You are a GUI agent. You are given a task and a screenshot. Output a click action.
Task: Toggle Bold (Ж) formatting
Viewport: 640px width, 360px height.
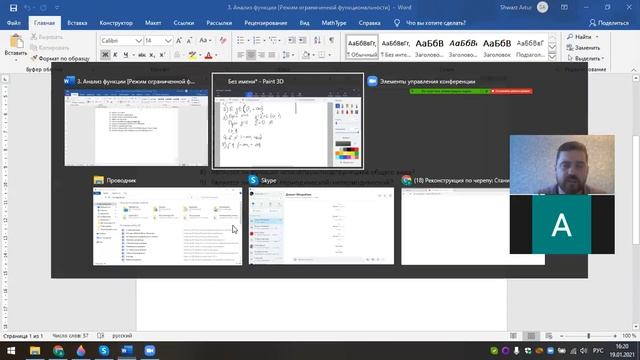105,55
